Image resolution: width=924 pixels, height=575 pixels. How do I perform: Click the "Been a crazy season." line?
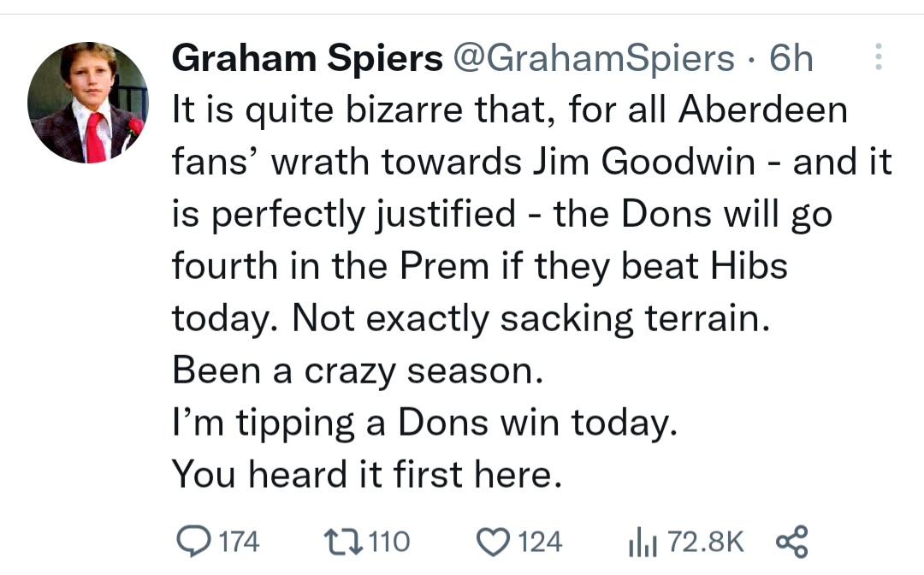point(357,370)
